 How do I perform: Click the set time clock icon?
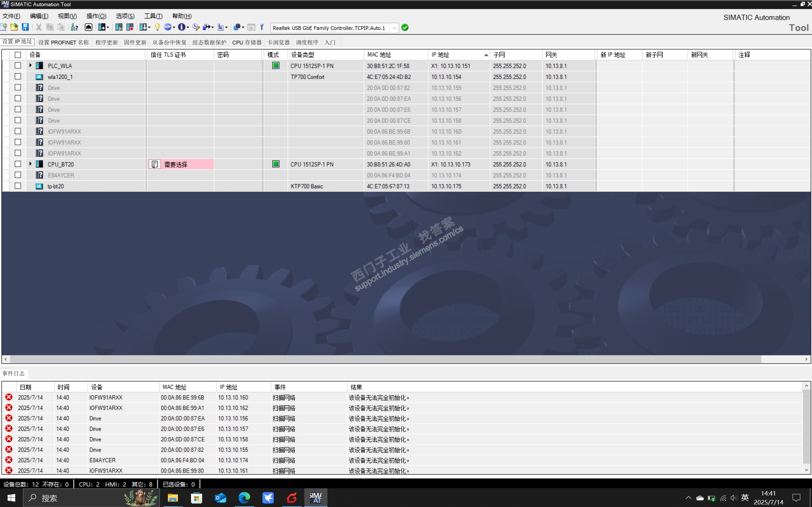[196, 27]
